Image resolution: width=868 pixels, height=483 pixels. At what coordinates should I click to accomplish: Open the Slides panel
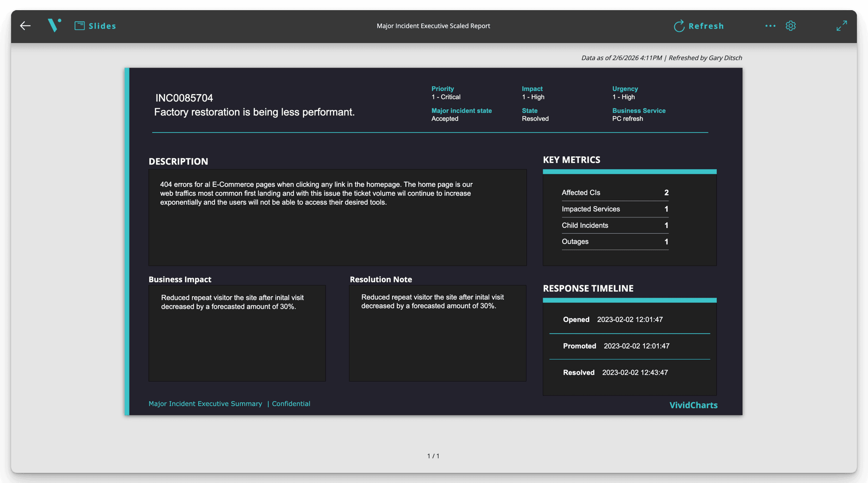pyautogui.click(x=95, y=26)
